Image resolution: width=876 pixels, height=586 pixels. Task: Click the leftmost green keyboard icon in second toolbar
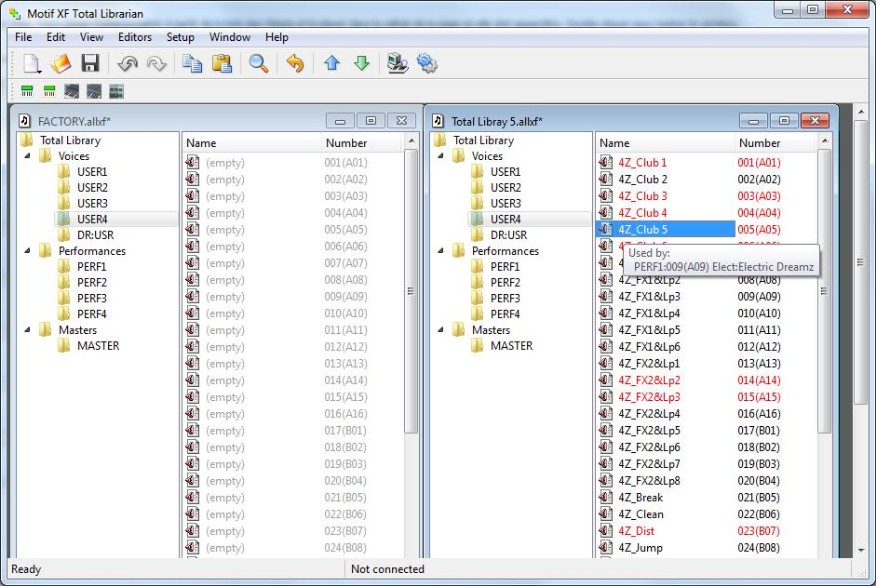click(x=27, y=91)
